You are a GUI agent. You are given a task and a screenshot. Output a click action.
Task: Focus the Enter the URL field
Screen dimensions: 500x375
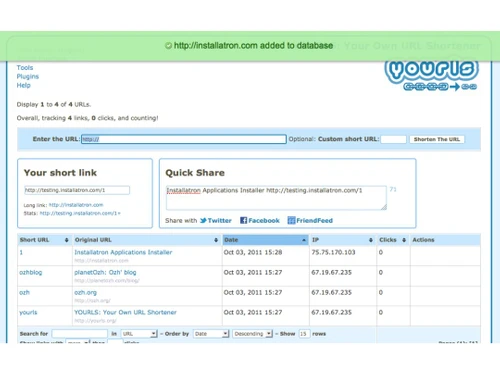click(184, 139)
